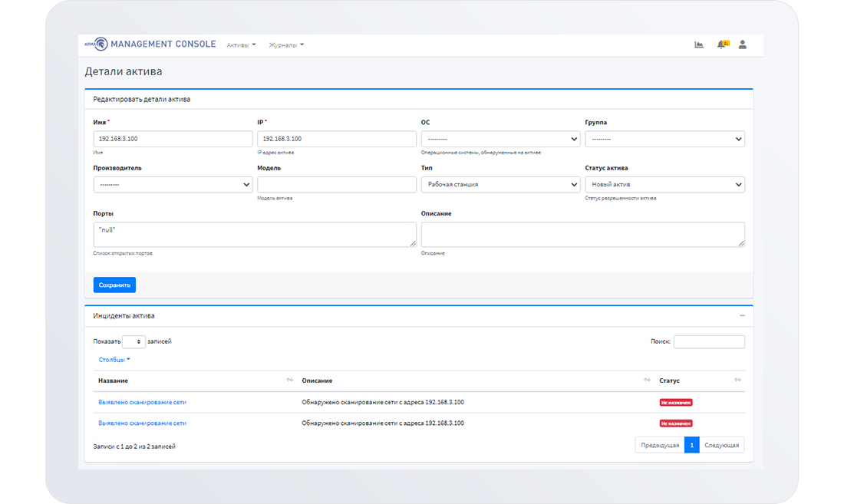Expand the Столбцы columns dropdown
Viewport: 844px width, 504px height.
(x=114, y=360)
